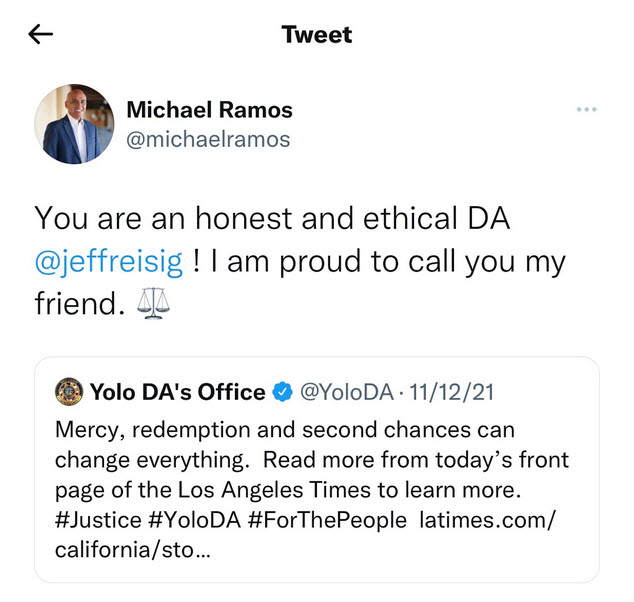Open Yolo DA's Office account name
This screenshot has height=602, width=634.
coord(177,392)
